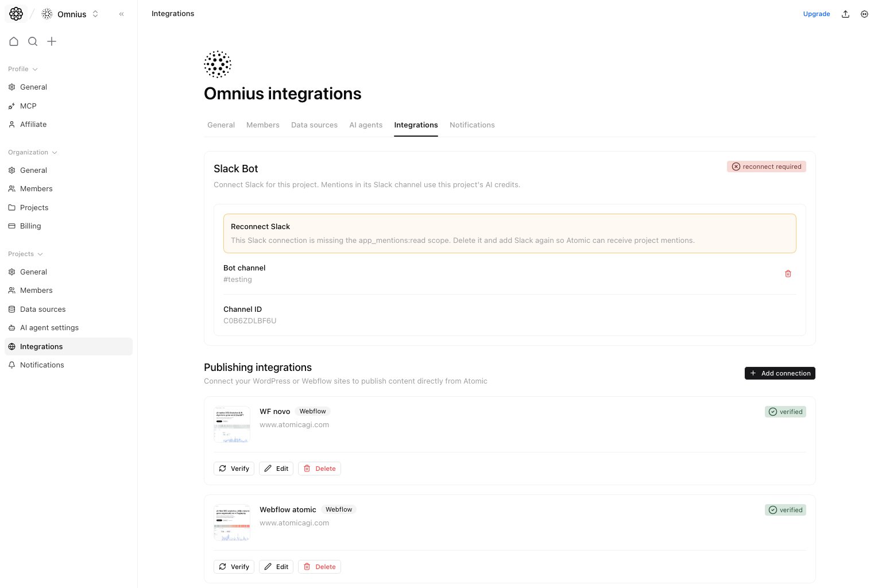
Task: Select the Integrations tab
Action: point(416,125)
